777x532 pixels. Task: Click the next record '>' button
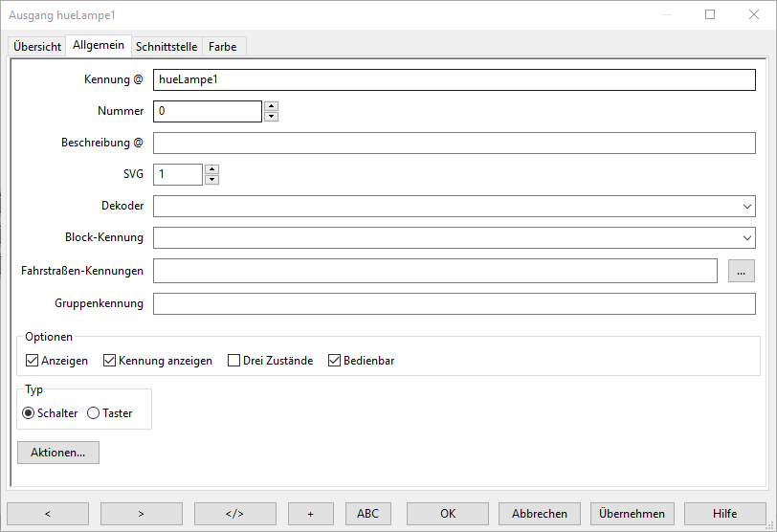(141, 514)
